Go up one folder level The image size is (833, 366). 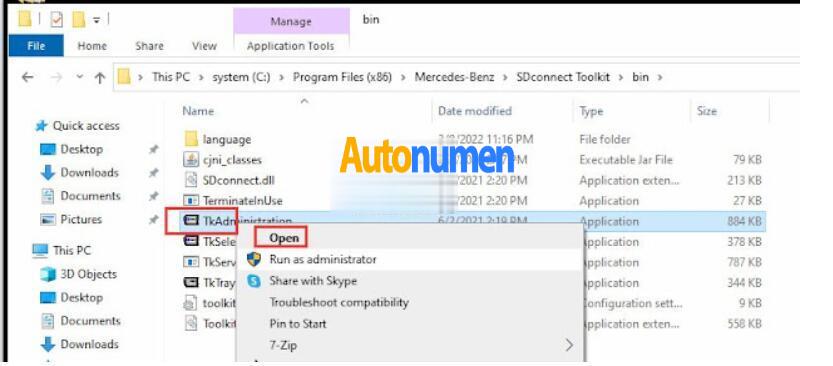point(99,78)
